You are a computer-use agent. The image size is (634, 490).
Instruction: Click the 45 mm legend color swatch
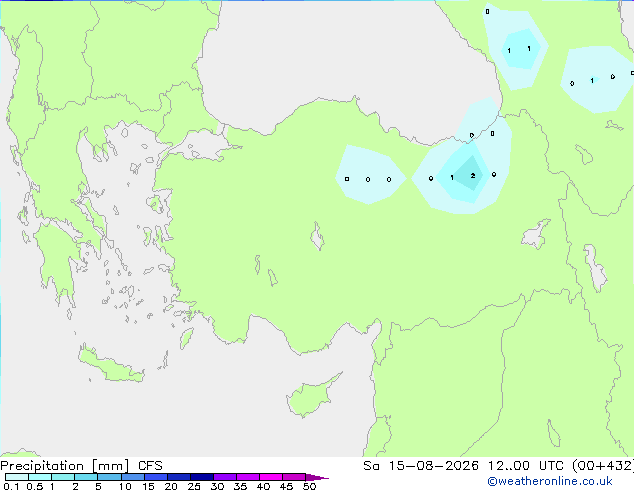click(294, 477)
